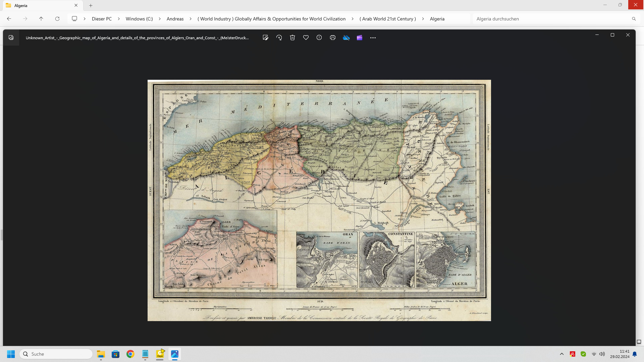Delete the image with the trash icon
This screenshot has height=362, width=644.
292,38
